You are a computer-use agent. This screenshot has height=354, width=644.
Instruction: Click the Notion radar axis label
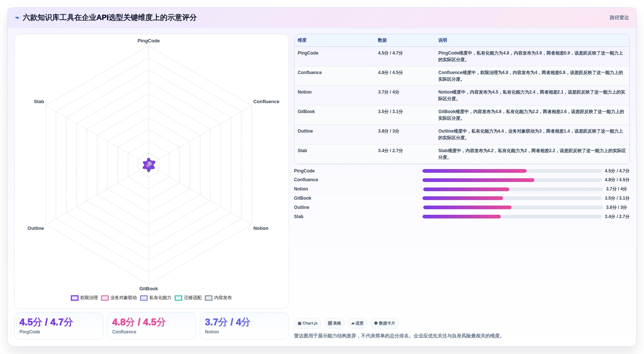[261, 228]
